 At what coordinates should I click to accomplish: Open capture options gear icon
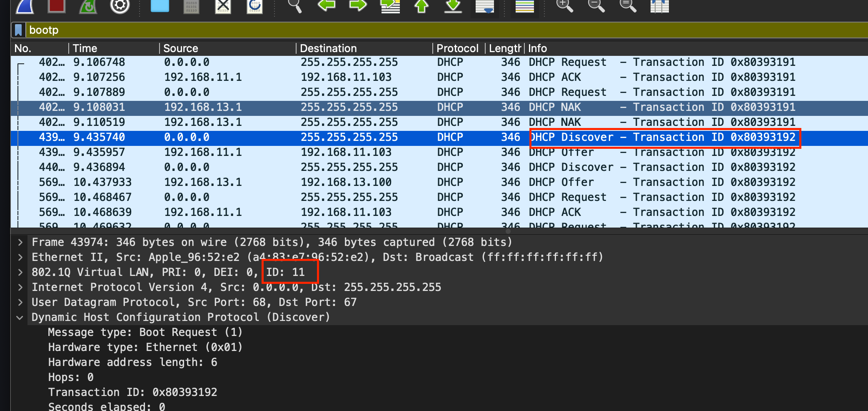click(120, 6)
